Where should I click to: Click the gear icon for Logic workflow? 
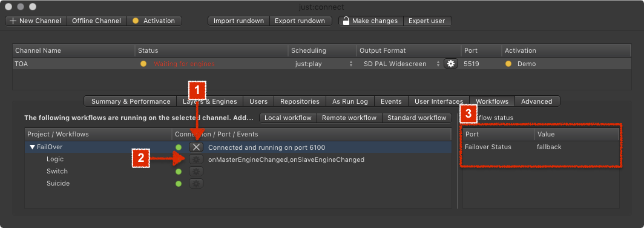pyautogui.click(x=196, y=159)
